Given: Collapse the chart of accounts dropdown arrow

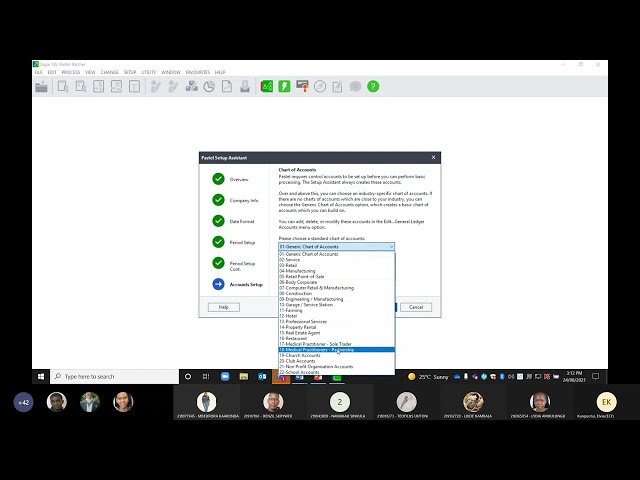Looking at the screenshot, I should pyautogui.click(x=391, y=247).
